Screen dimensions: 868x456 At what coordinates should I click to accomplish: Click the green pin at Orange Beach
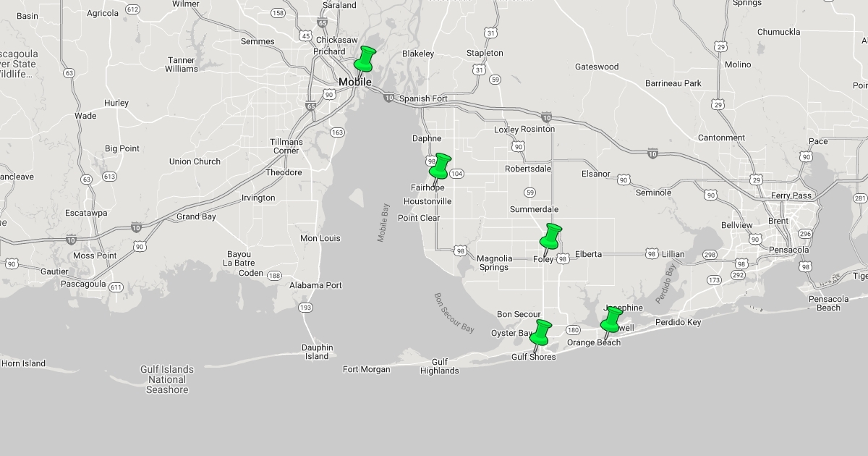click(612, 319)
